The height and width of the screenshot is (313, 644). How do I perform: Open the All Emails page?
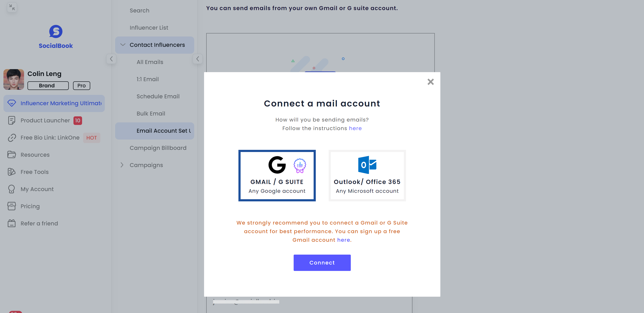point(150,62)
